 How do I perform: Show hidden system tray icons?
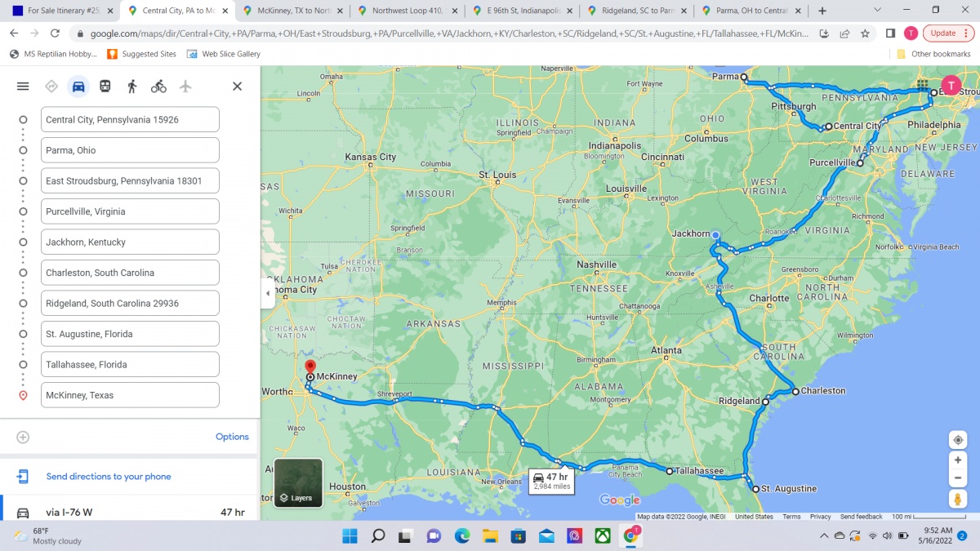click(x=823, y=535)
